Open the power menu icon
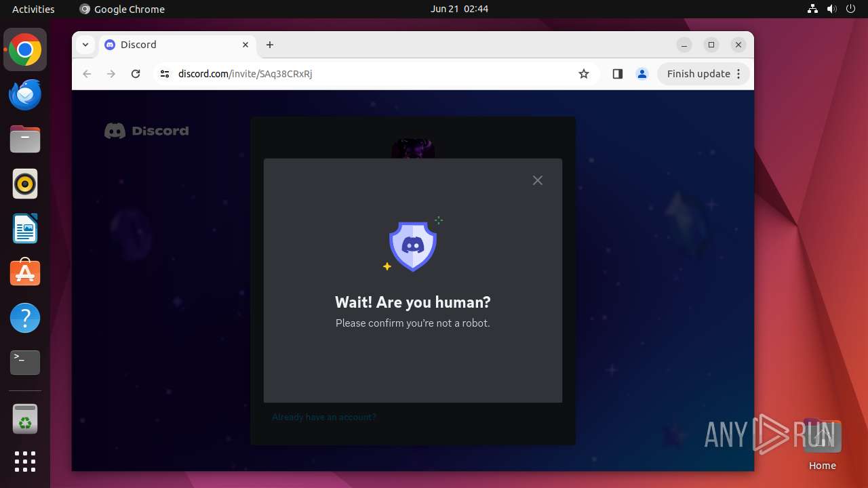This screenshot has height=488, width=868. [x=850, y=9]
